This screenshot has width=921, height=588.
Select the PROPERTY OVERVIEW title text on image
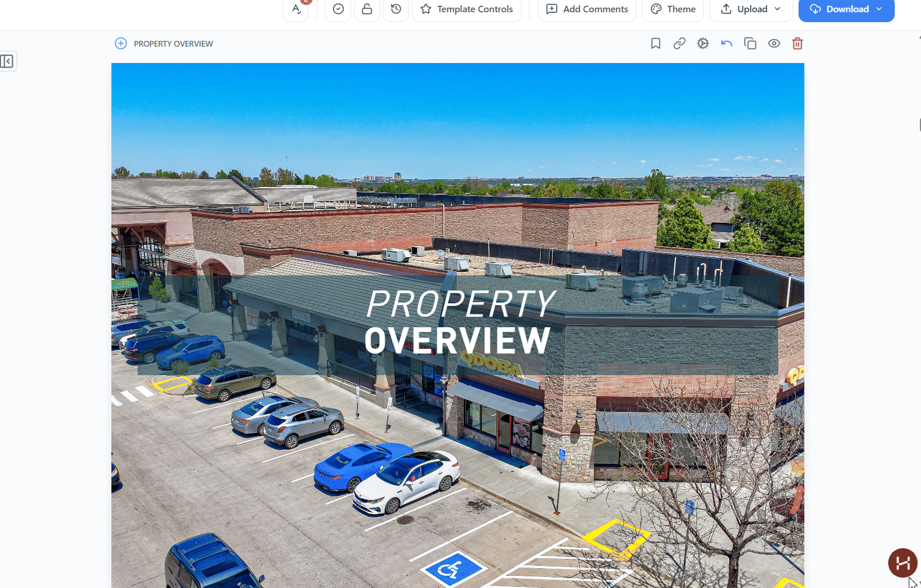point(458,322)
